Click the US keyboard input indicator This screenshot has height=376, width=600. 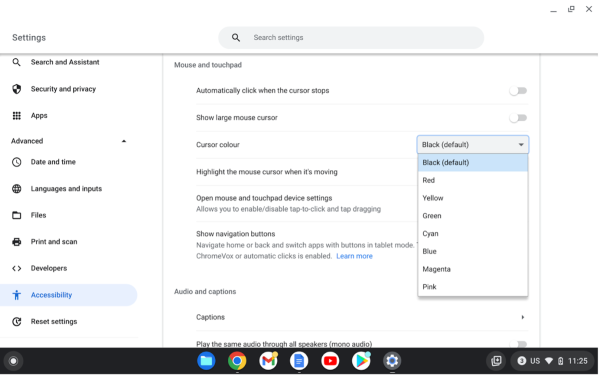coord(535,361)
